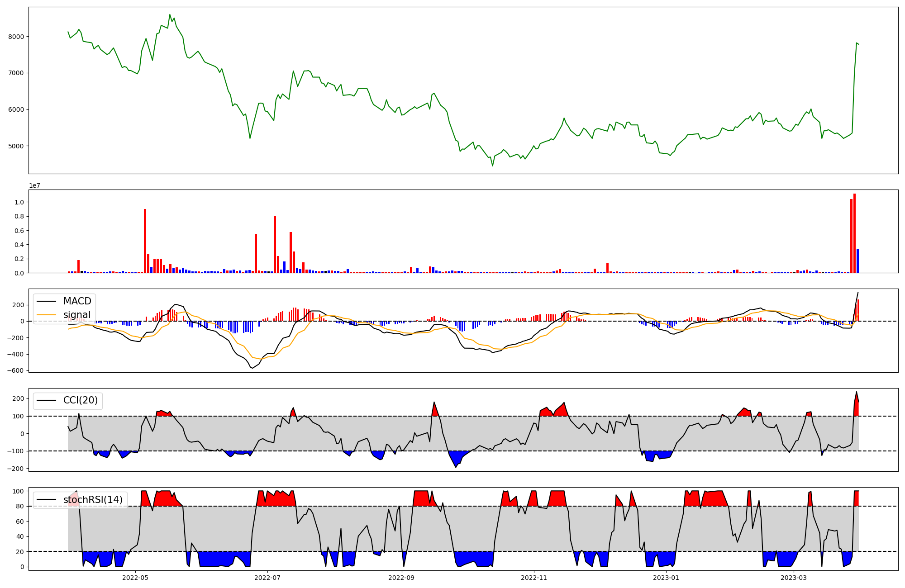This screenshot has height=588, width=905.
Task: Click the stochRSI(14) legend label
Action: (93, 500)
